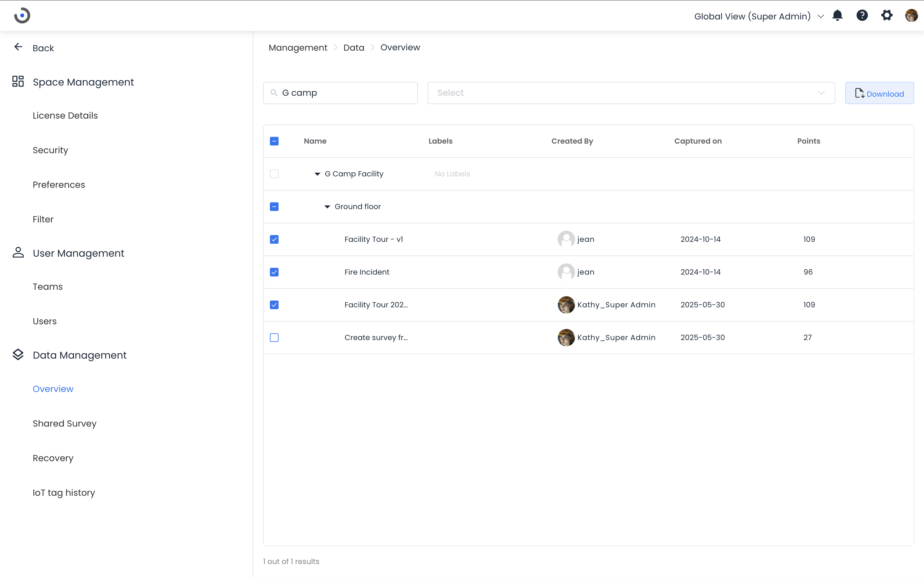Image resolution: width=924 pixels, height=577 pixels.
Task: Check the Create survey fr... checkbox
Action: [x=274, y=338]
